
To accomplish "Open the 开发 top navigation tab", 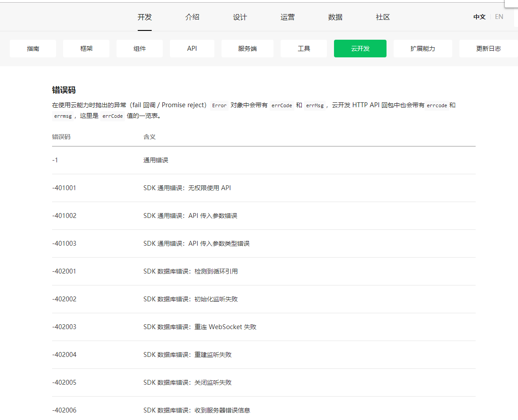I will click(144, 17).
